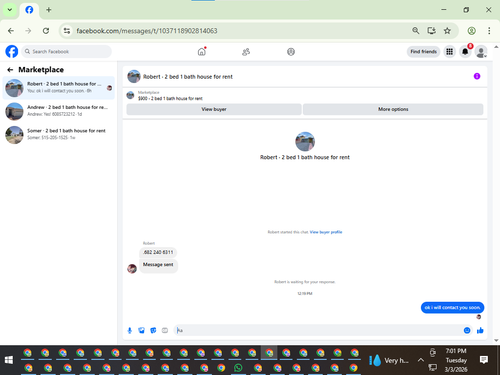Click the '$900 - 2 bed 1 bath house for rent' listing
Image resolution: width=500 pixels, height=375 pixels.
coord(170,98)
